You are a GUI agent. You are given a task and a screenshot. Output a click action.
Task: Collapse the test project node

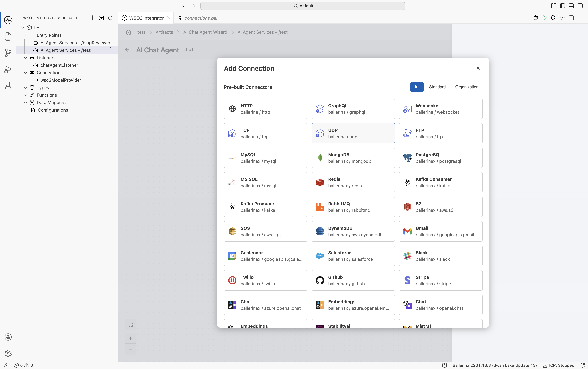[x=23, y=28]
